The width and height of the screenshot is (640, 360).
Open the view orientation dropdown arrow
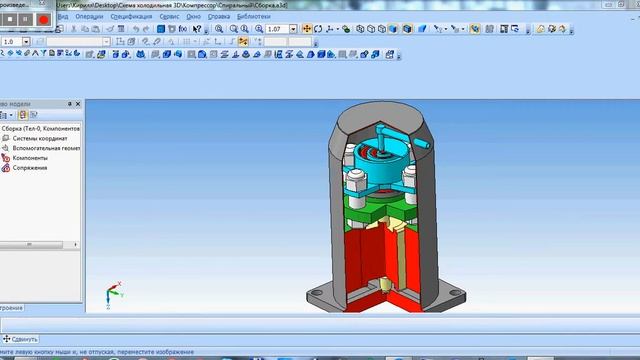click(x=338, y=29)
